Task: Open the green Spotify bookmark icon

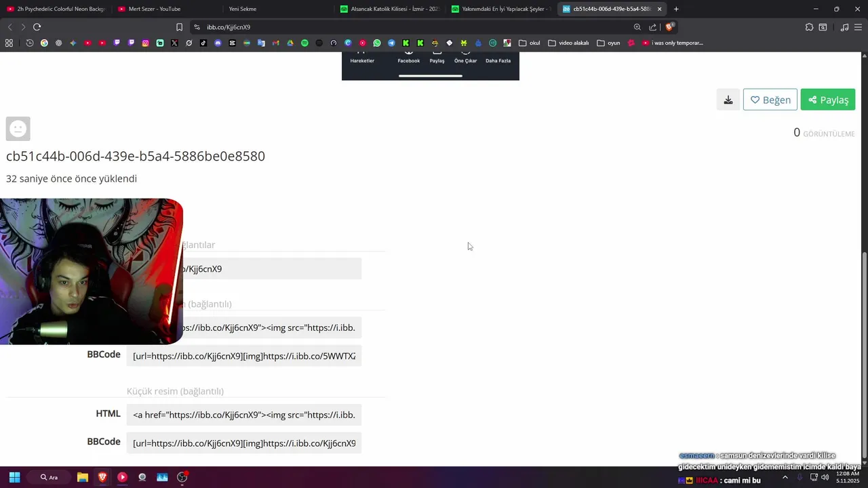Action: [304, 43]
